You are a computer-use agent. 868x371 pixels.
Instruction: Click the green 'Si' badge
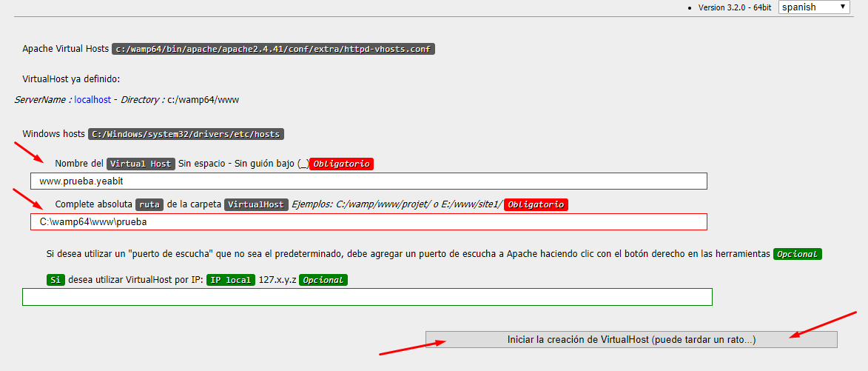pyautogui.click(x=55, y=280)
